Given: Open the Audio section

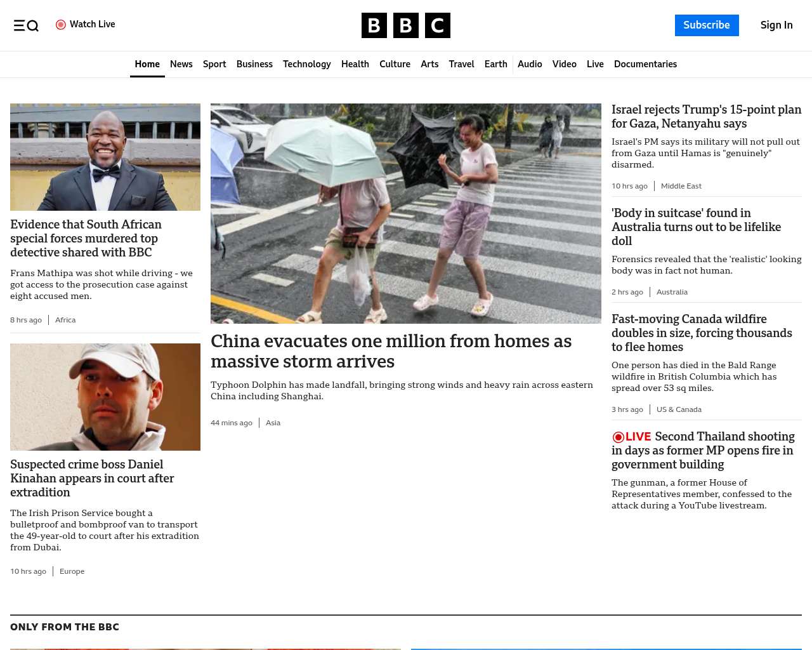Looking at the screenshot, I should [x=530, y=64].
